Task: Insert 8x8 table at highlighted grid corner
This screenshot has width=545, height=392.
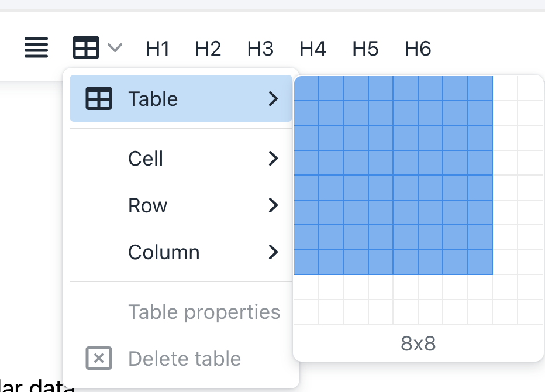Action: [480, 262]
